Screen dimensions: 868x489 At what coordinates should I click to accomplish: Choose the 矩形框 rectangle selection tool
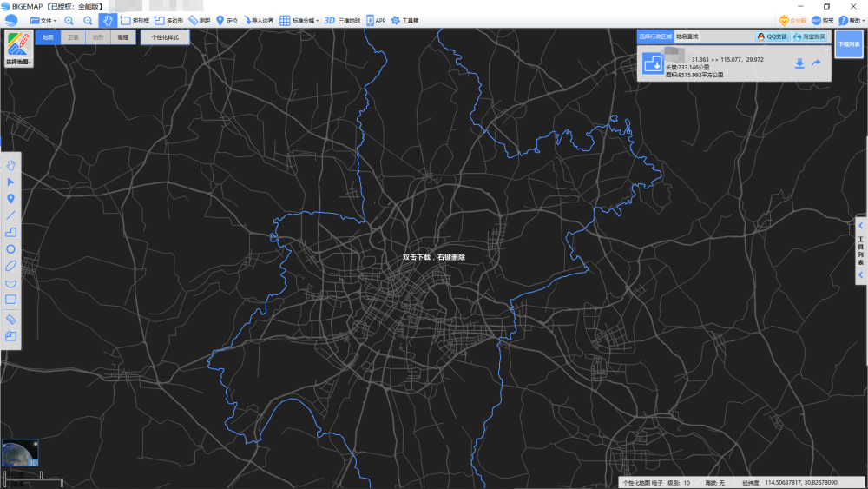pyautogui.click(x=135, y=21)
